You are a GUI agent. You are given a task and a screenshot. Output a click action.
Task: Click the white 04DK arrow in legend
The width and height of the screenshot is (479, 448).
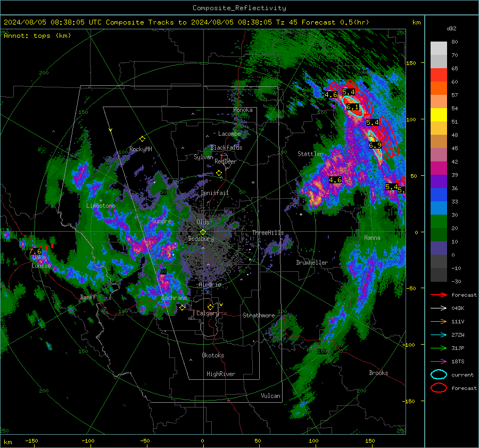pos(439,308)
